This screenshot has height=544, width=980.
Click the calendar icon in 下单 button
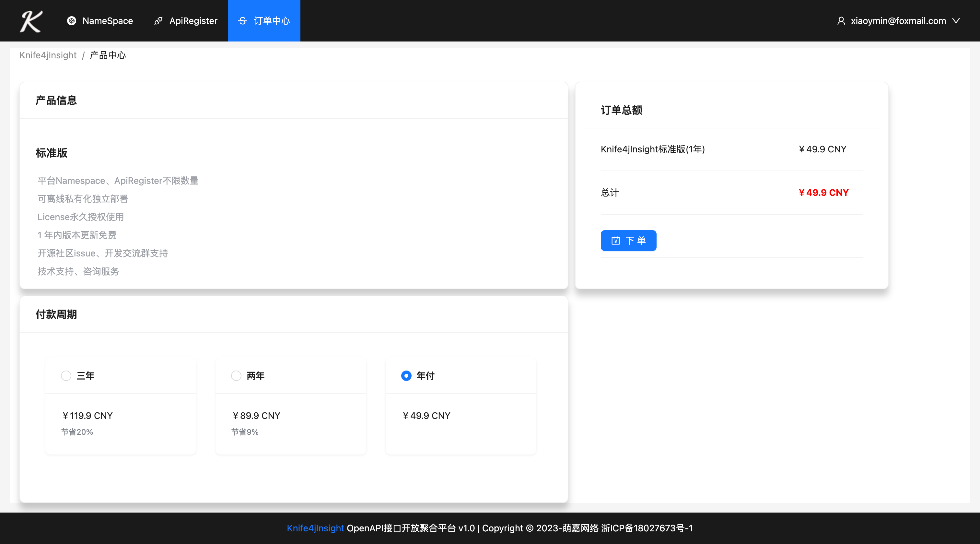(x=615, y=241)
